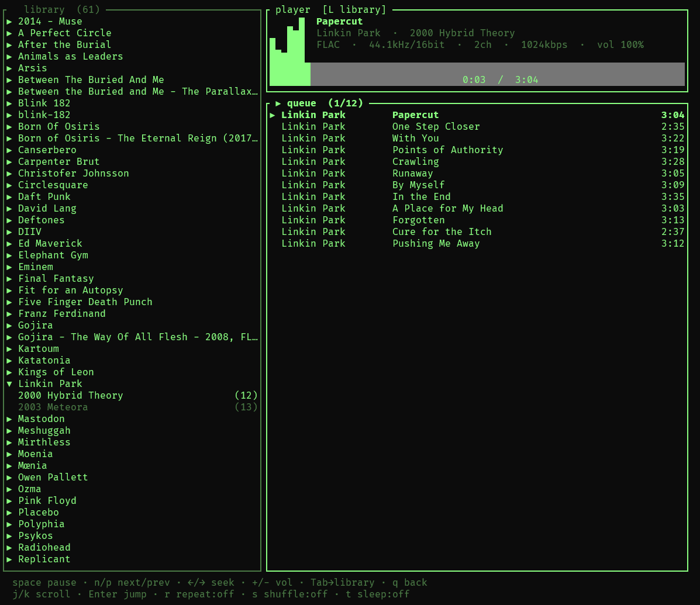Click the Arsis library row
This screenshot has height=605, width=700.
(x=132, y=68)
